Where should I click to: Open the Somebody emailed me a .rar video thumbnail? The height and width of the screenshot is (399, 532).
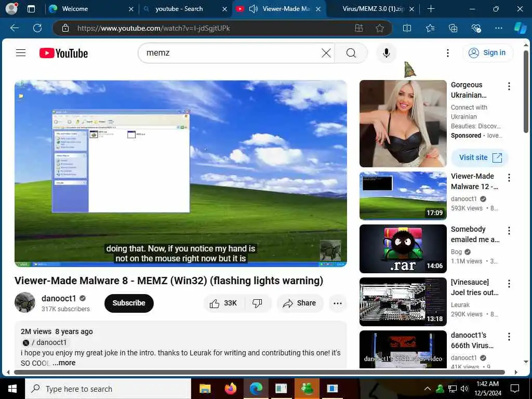pyautogui.click(x=403, y=249)
